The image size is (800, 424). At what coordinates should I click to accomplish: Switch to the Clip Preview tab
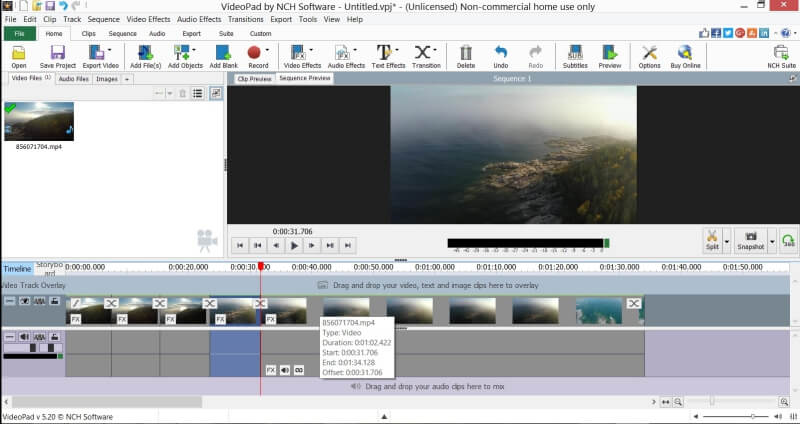click(x=254, y=79)
